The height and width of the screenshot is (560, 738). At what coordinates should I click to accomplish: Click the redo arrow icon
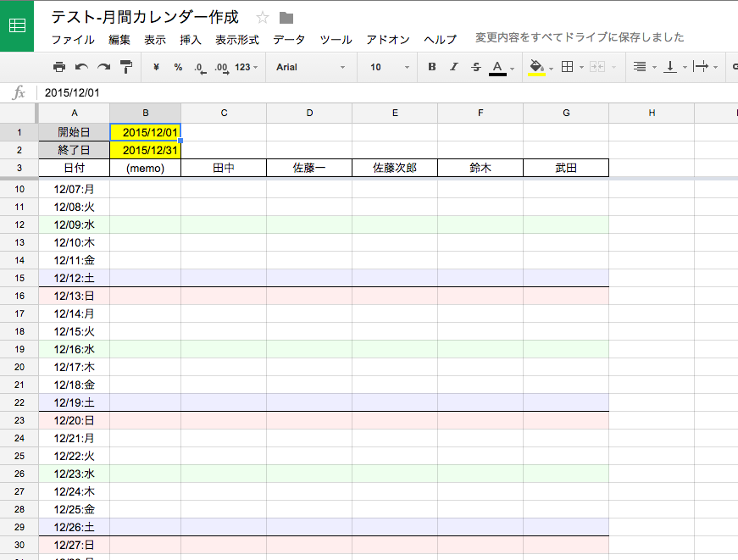pyautogui.click(x=103, y=67)
